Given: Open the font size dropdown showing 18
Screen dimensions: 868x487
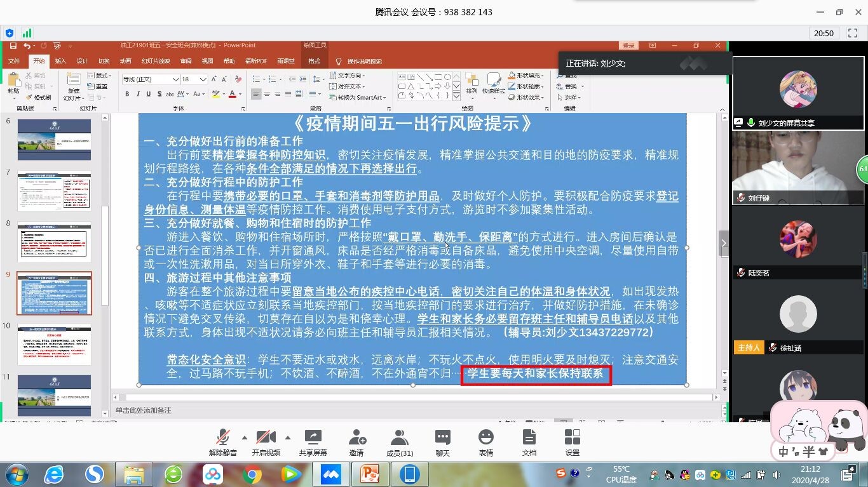Looking at the screenshot, I should click(203, 79).
